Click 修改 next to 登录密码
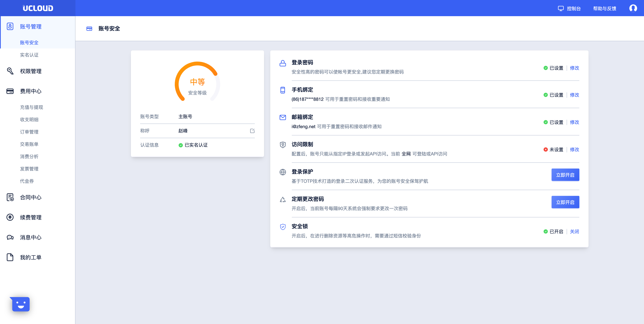 [x=574, y=68]
